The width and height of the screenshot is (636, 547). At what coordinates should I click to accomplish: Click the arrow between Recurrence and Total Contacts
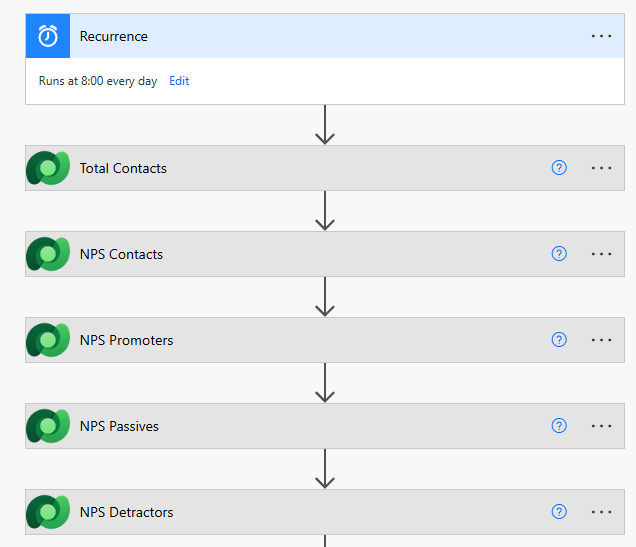pyautogui.click(x=325, y=125)
